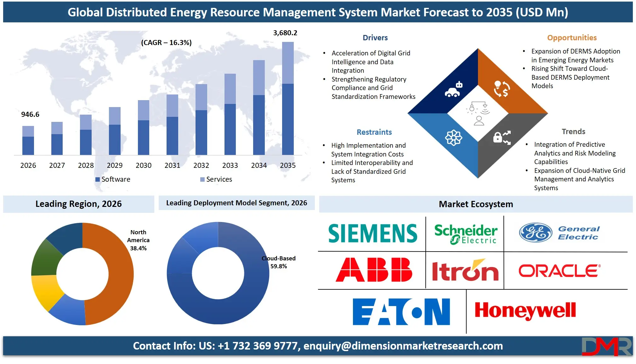Click the General Electric logo

point(559,233)
